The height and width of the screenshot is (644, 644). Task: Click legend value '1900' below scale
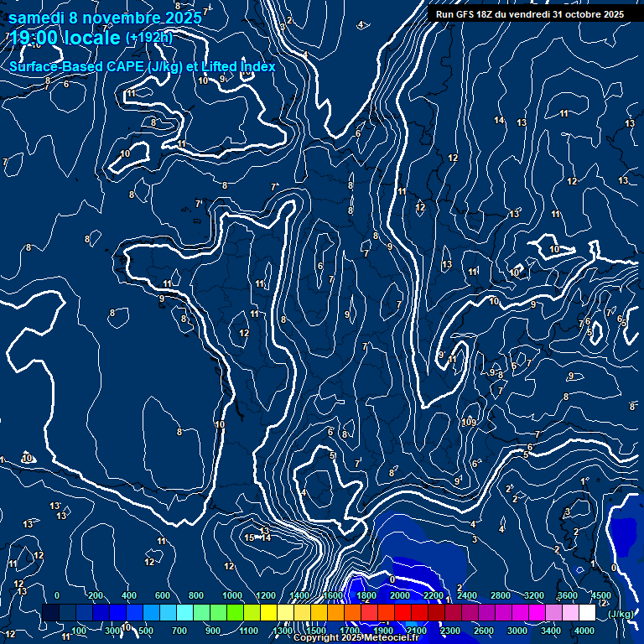tap(383, 631)
